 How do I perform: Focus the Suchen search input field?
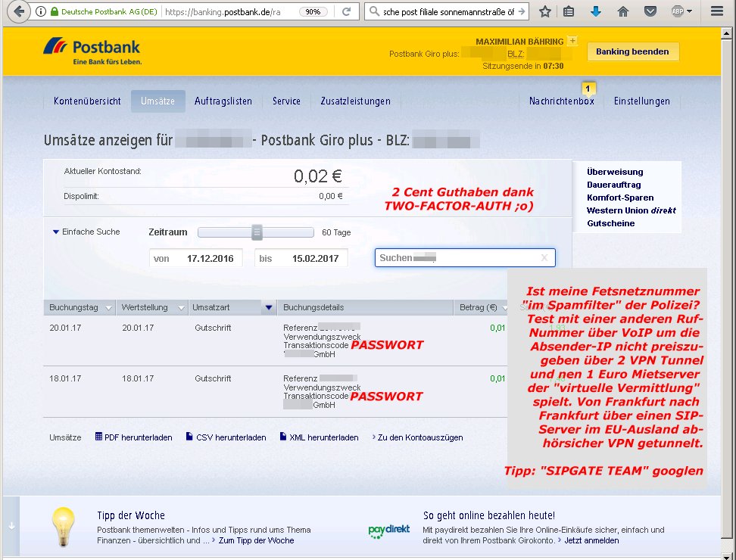tap(465, 257)
